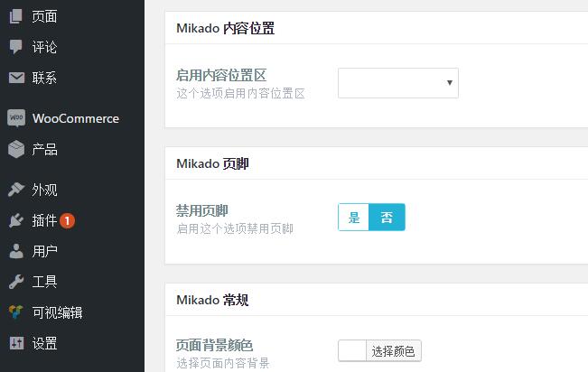Viewport: 588px width, 372px height.
Task: Click the WooCommerce logo icon
Action: (x=16, y=118)
